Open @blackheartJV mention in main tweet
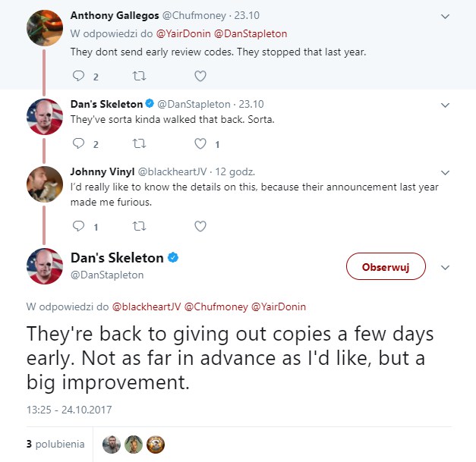476x462 pixels. coord(147,306)
